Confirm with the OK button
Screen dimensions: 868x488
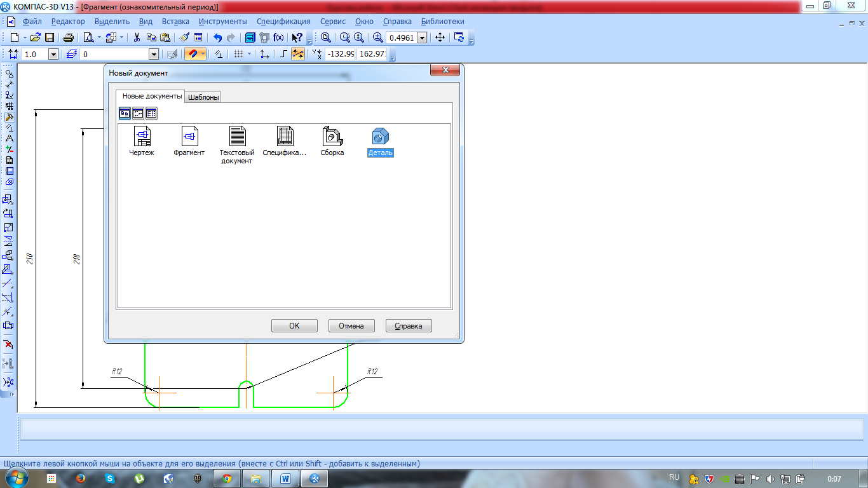click(294, 325)
